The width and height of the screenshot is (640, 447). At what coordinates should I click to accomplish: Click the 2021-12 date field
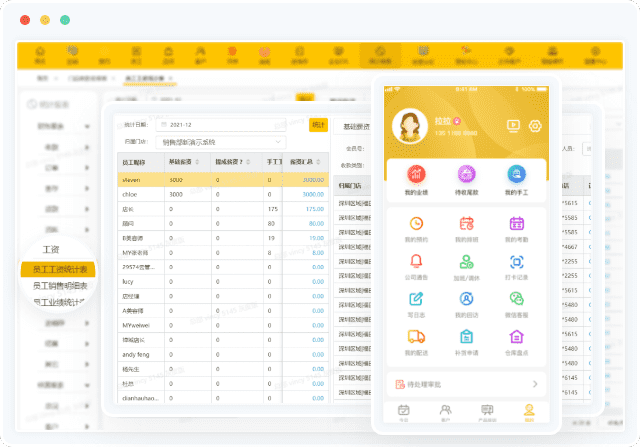coord(221,125)
